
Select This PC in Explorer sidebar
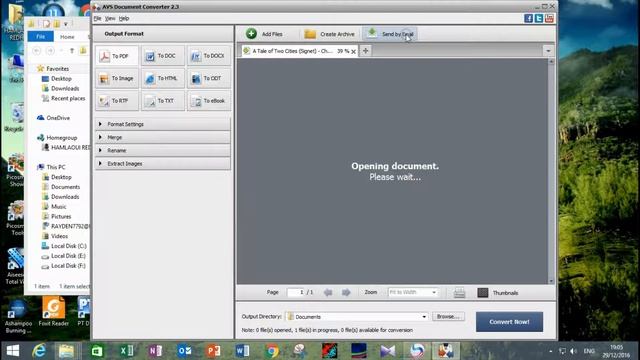point(56,167)
